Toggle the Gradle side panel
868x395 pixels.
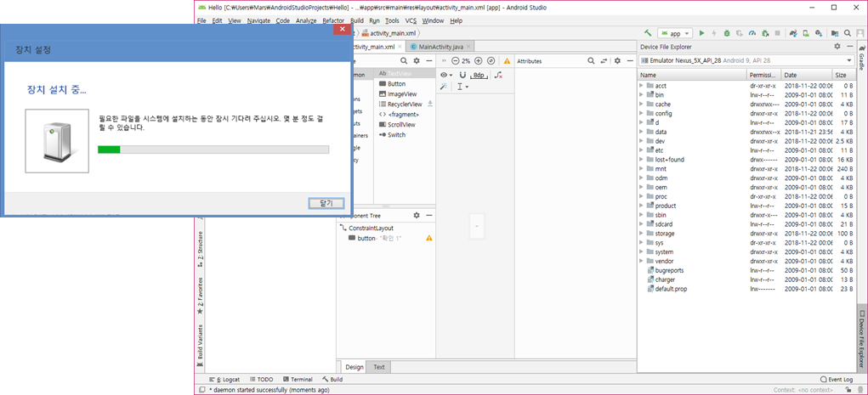tap(862, 58)
